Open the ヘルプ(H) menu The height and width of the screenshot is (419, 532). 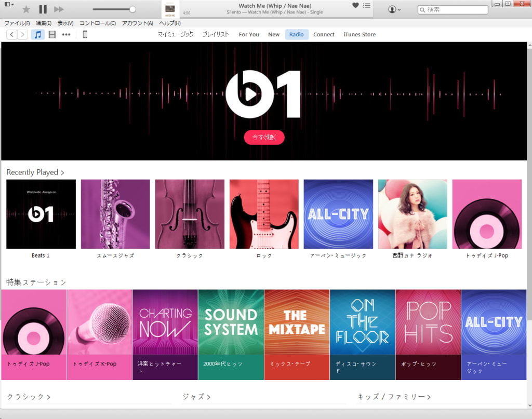click(x=170, y=23)
